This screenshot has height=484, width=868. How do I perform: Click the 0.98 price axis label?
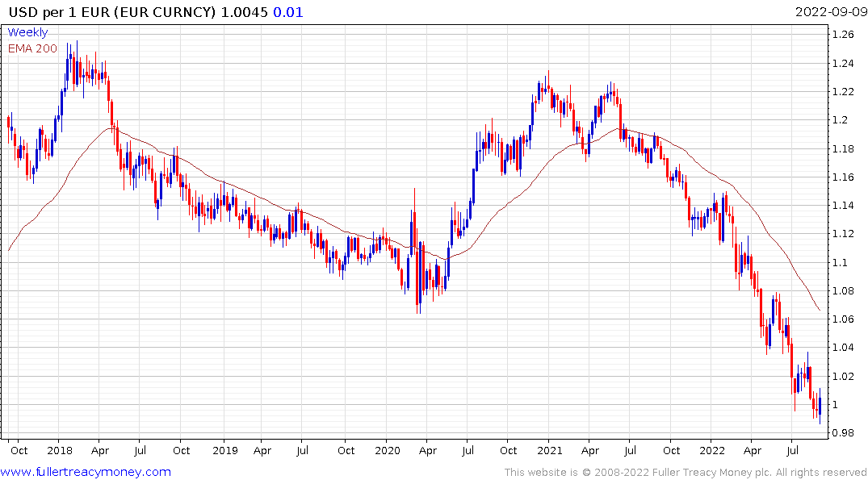click(843, 432)
